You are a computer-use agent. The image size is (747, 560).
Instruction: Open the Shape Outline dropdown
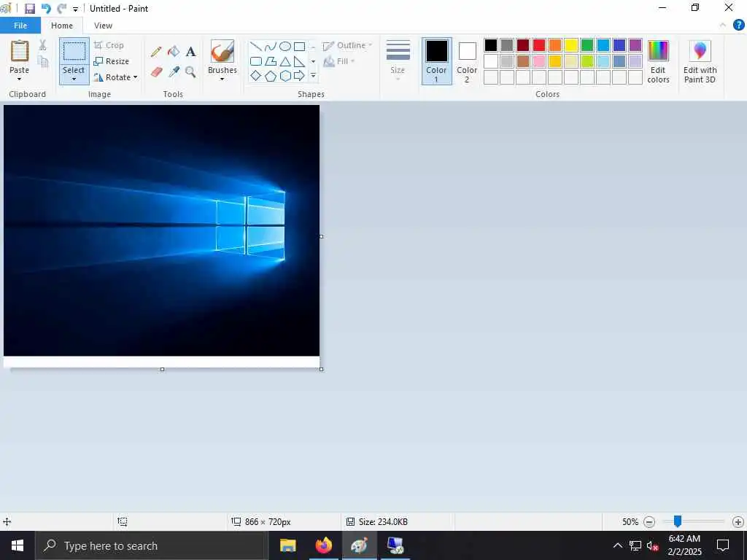pyautogui.click(x=348, y=45)
